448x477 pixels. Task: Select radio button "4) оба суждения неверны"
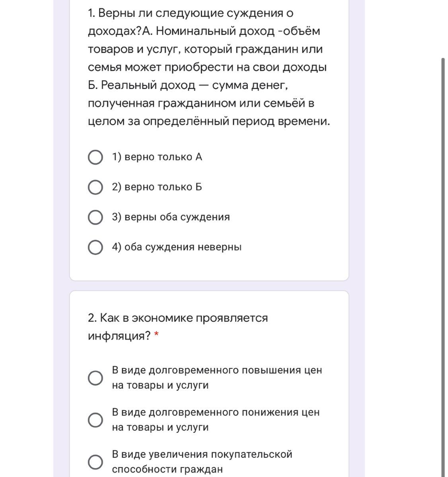[95, 247]
